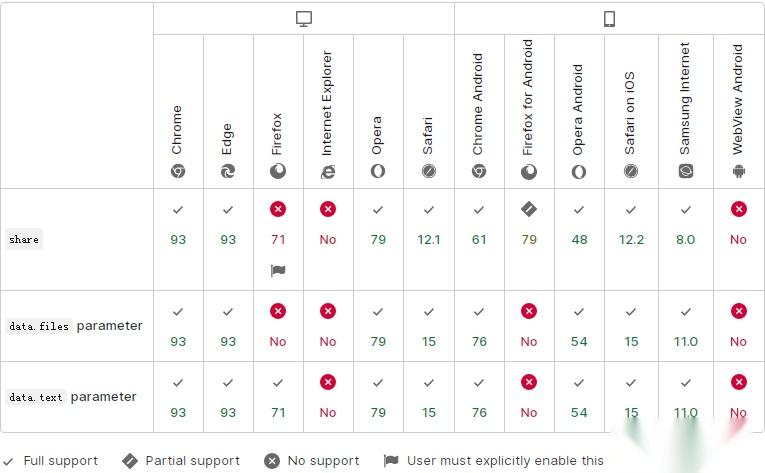765x473 pixels.
Task: Click the desktop platform monitor icon
Action: 304,19
